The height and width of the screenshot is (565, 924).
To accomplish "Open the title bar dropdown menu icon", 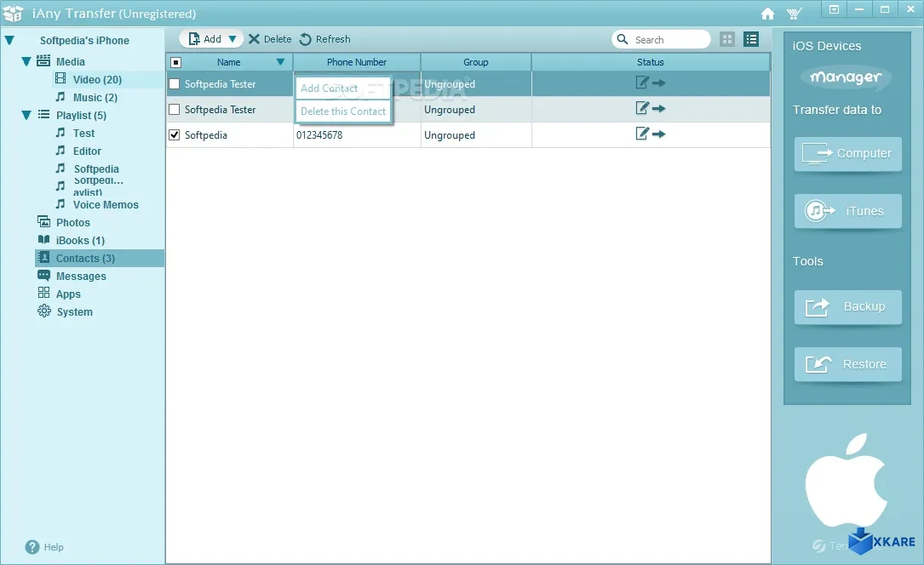I will click(834, 9).
